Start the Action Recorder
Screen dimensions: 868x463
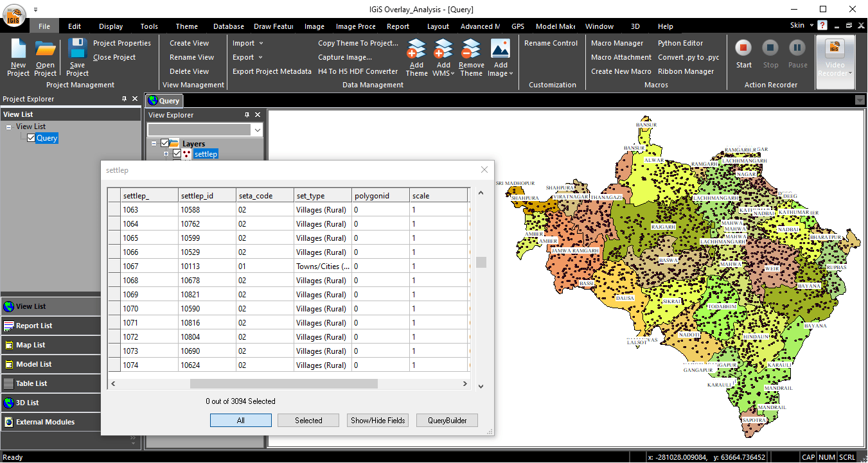click(x=744, y=53)
